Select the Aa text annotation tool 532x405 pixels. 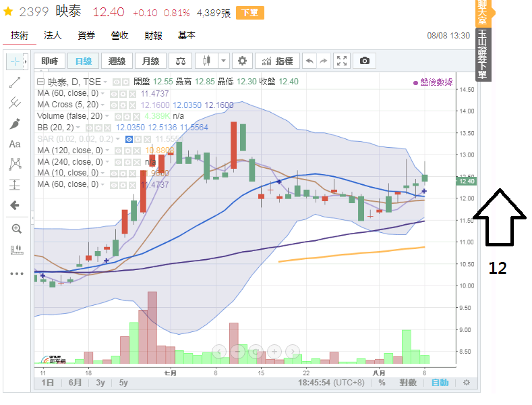15,144
